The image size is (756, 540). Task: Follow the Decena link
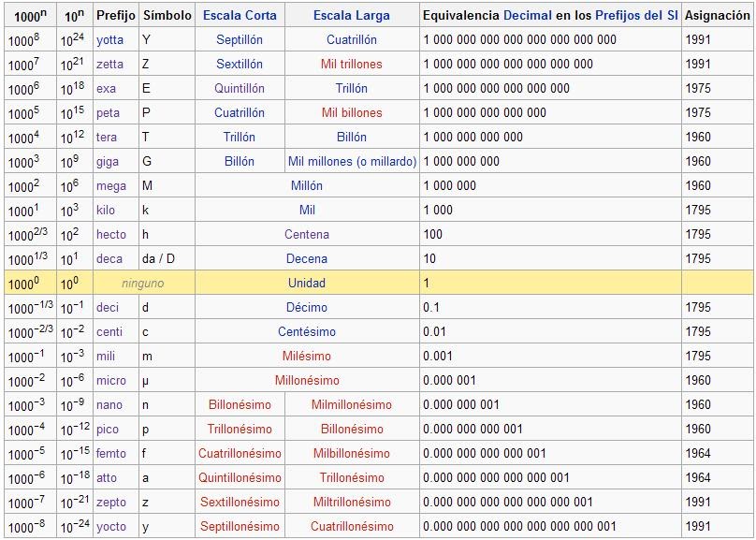point(307,259)
